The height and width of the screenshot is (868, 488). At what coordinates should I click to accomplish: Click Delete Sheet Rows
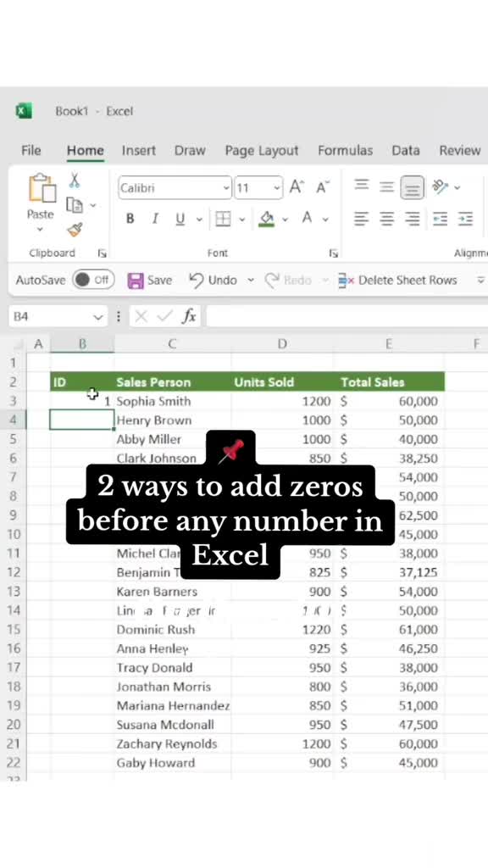coord(397,280)
